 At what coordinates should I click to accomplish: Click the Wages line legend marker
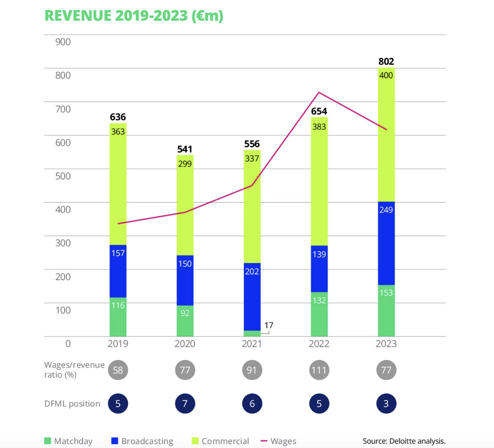click(x=264, y=441)
